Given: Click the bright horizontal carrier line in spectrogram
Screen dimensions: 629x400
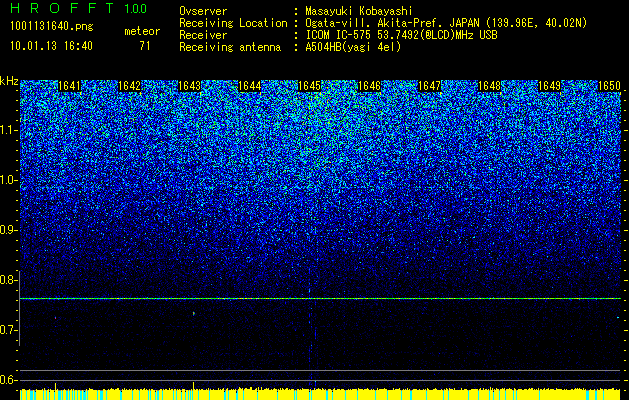Looking at the screenshot, I should [x=320, y=298].
